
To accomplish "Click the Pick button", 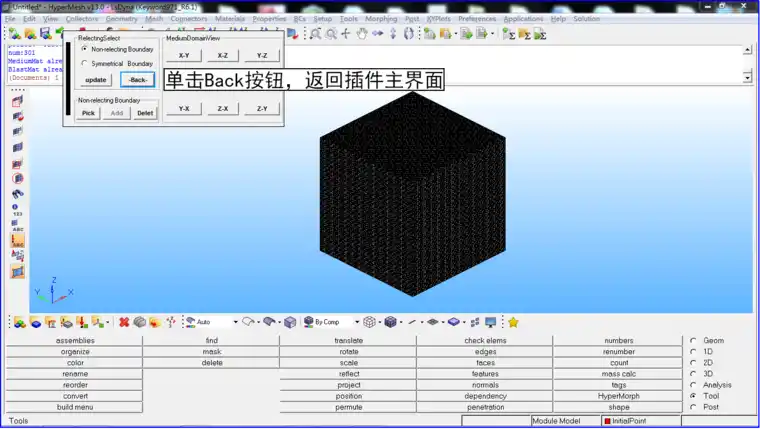I will click(x=88, y=113).
